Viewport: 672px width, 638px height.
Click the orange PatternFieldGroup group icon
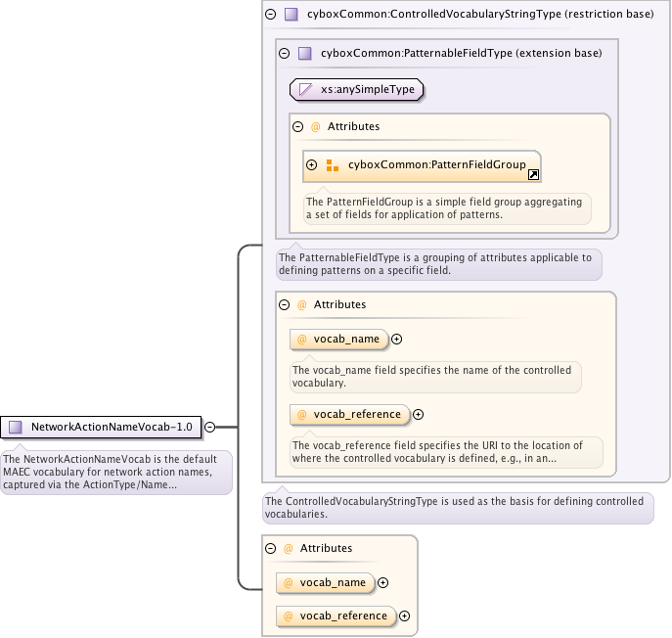[333, 164]
